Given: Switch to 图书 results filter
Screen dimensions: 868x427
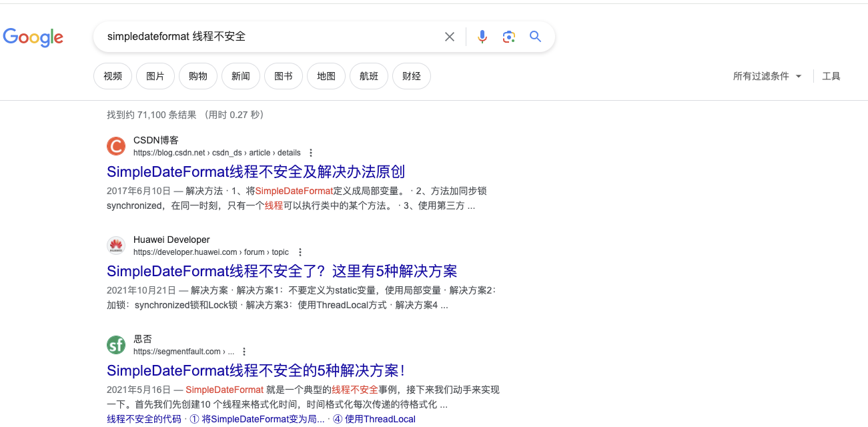Looking at the screenshot, I should [x=284, y=76].
